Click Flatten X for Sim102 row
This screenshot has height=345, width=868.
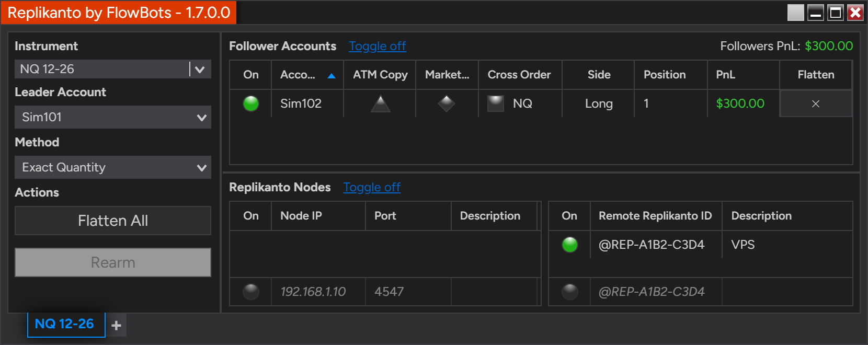(816, 103)
